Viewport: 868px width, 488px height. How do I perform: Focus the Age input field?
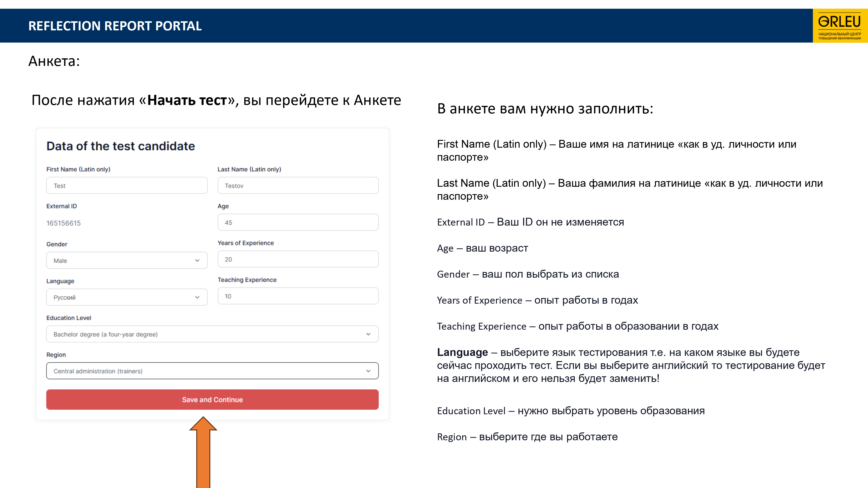298,222
